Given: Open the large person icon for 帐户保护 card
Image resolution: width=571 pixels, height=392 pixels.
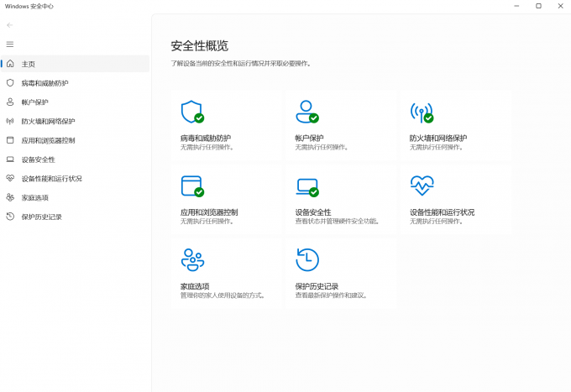Looking at the screenshot, I should click(x=307, y=112).
